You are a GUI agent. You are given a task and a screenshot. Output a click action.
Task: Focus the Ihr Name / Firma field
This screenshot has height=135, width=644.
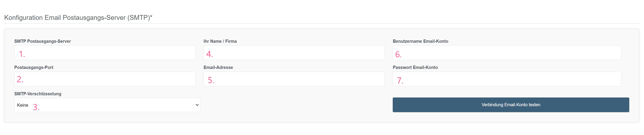click(294, 53)
